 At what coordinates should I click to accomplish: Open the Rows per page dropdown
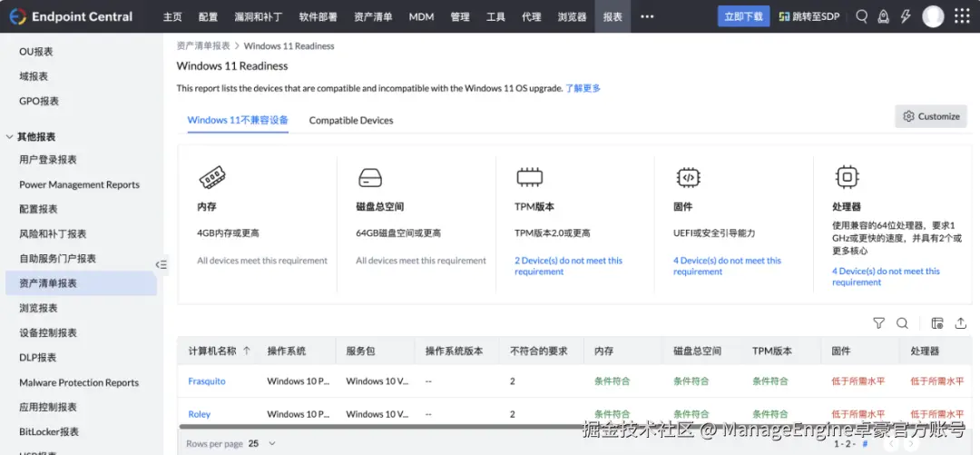(262, 444)
